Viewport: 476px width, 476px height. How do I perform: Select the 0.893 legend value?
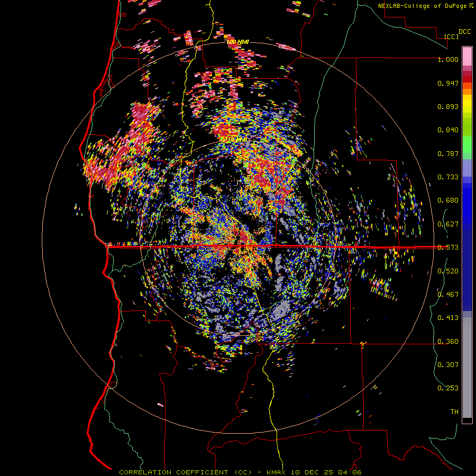coord(448,106)
